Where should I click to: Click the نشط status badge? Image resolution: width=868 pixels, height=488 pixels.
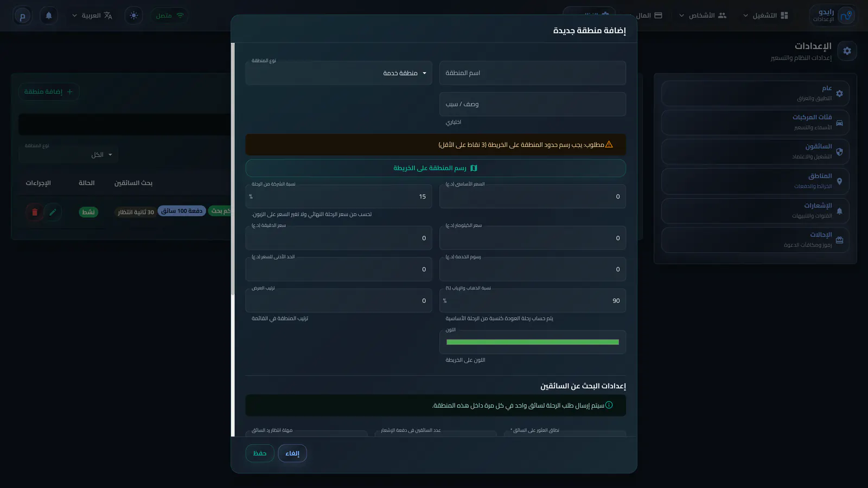pyautogui.click(x=88, y=212)
